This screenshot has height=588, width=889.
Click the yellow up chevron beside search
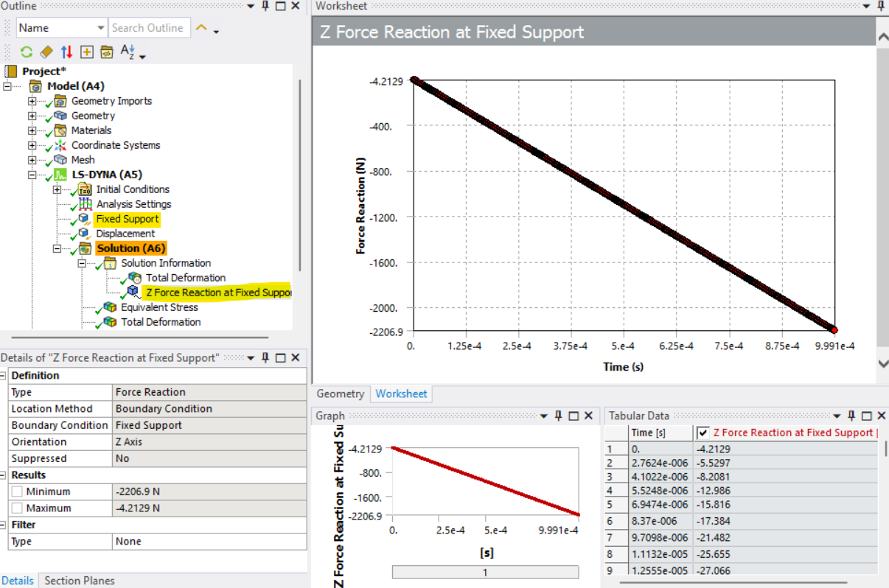click(x=201, y=28)
